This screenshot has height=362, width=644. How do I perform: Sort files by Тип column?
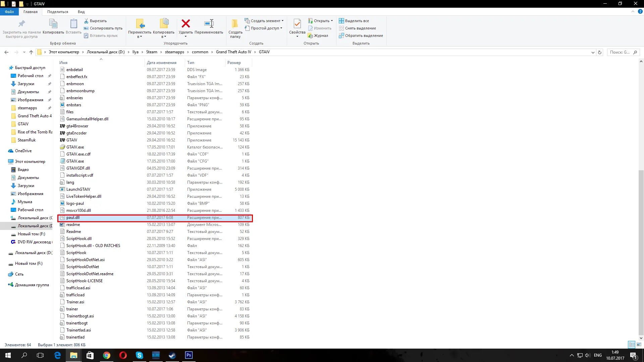point(191,63)
